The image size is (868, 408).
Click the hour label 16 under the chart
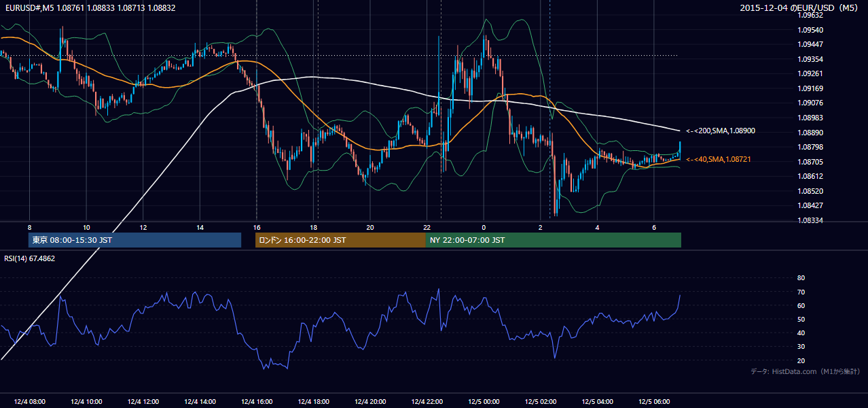[x=256, y=226]
